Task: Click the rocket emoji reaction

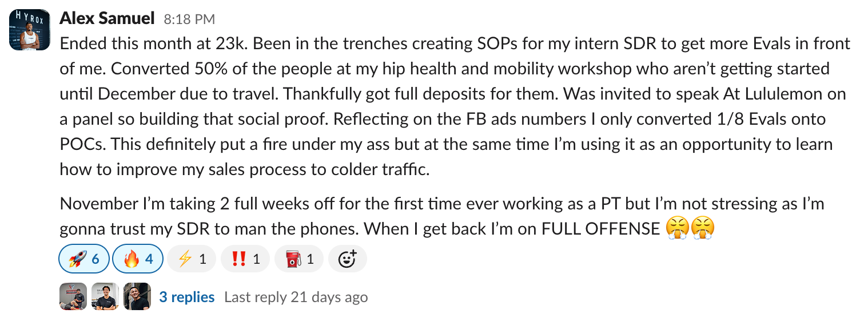Action: [x=83, y=259]
